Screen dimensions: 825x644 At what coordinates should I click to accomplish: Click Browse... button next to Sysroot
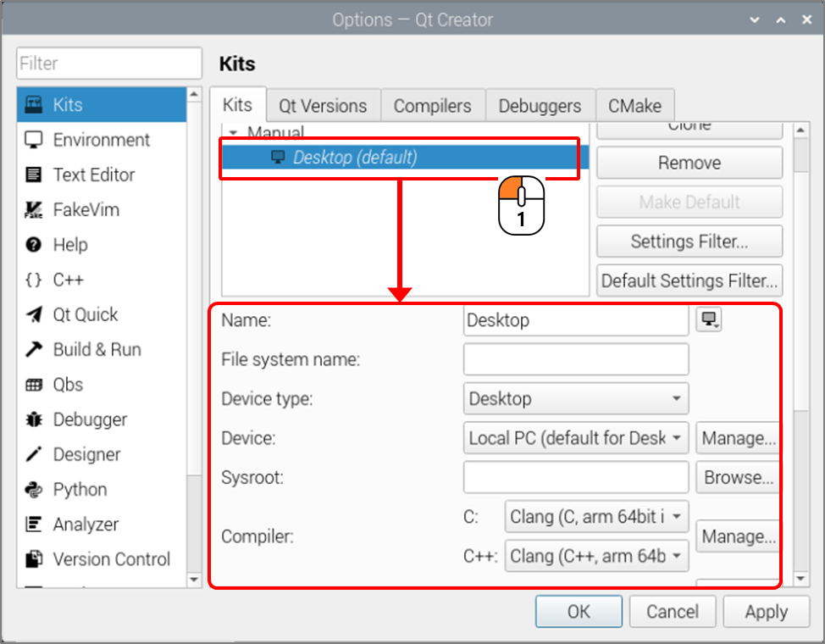pos(738,478)
